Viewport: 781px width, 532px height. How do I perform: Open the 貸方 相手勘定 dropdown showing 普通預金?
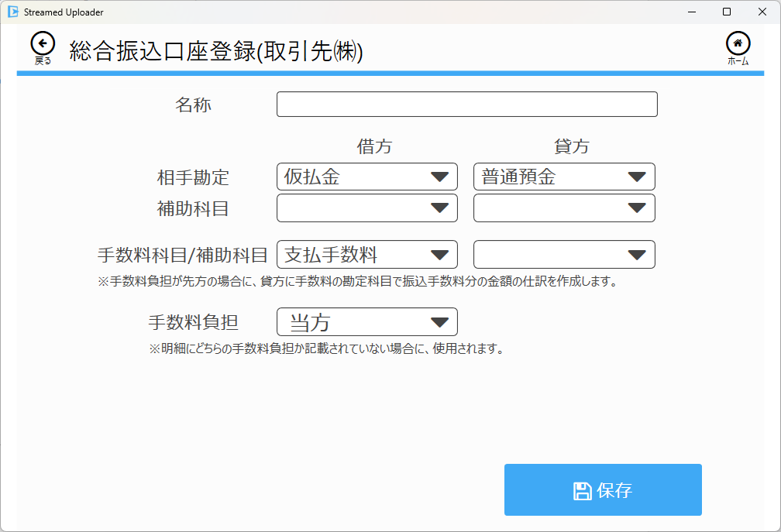pos(564,177)
